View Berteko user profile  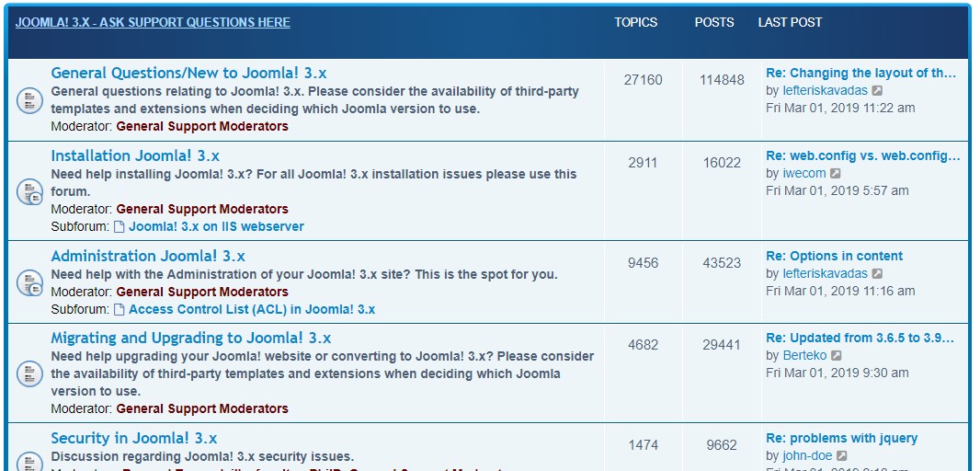tap(805, 356)
